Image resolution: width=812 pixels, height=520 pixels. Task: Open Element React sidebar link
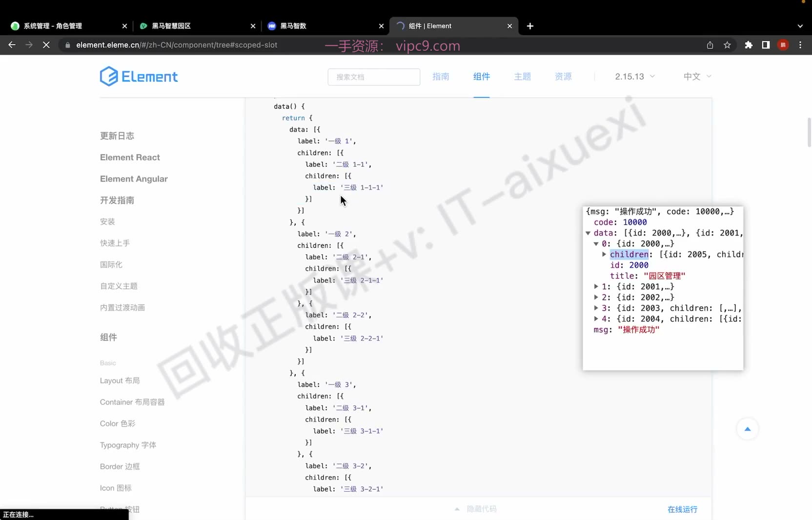[130, 158]
